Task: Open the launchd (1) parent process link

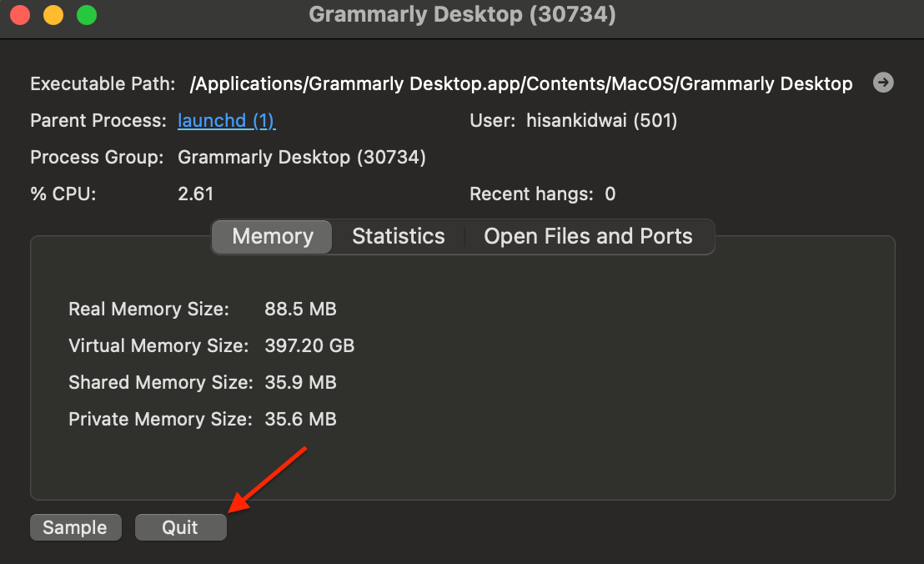Action: click(x=226, y=121)
